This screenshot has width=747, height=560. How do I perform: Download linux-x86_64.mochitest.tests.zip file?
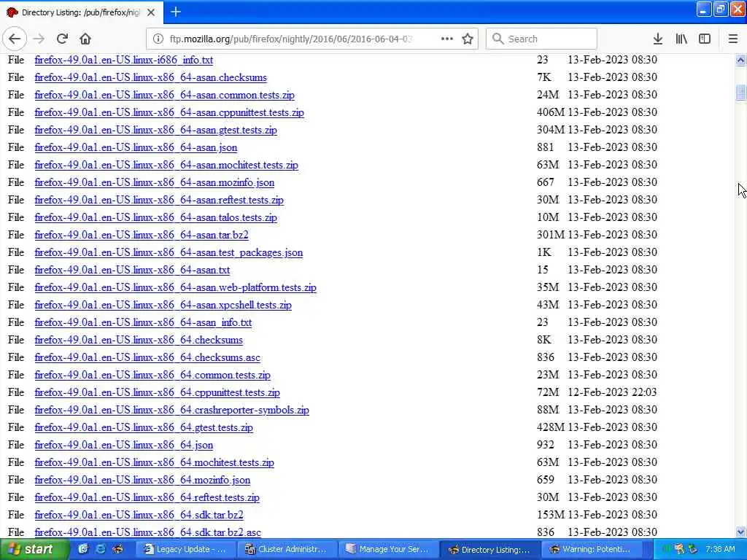pos(155,462)
